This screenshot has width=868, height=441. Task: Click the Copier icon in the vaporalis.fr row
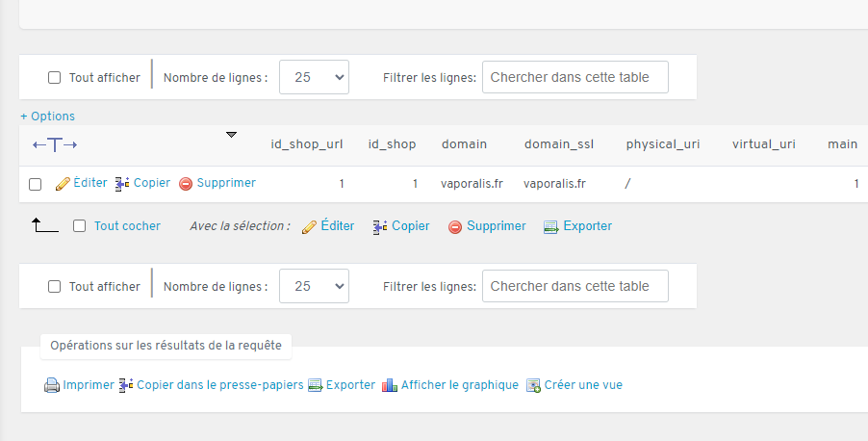(122, 183)
